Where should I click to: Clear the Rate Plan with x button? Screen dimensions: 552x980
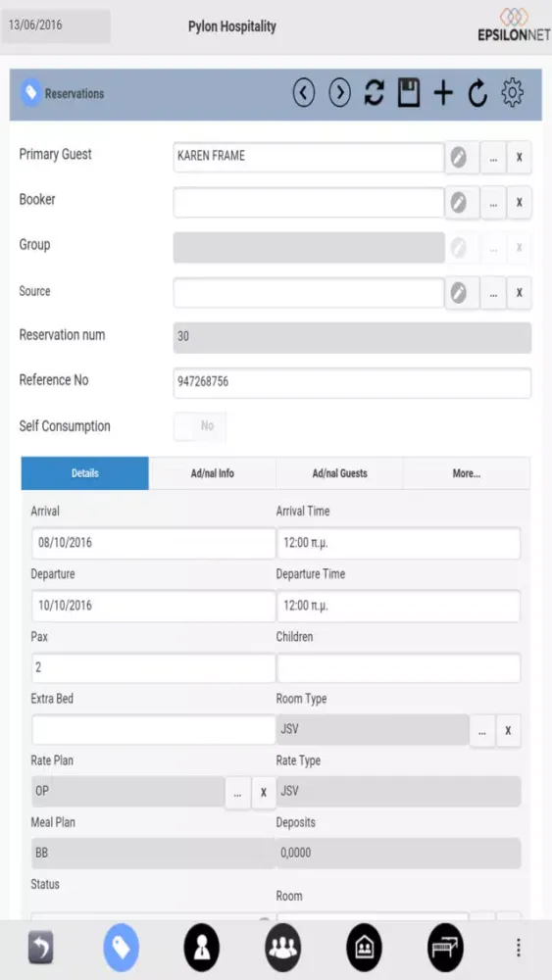[264, 793]
